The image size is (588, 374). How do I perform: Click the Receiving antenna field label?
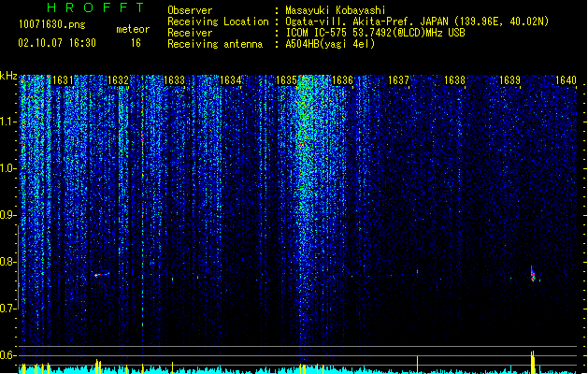[x=215, y=44]
